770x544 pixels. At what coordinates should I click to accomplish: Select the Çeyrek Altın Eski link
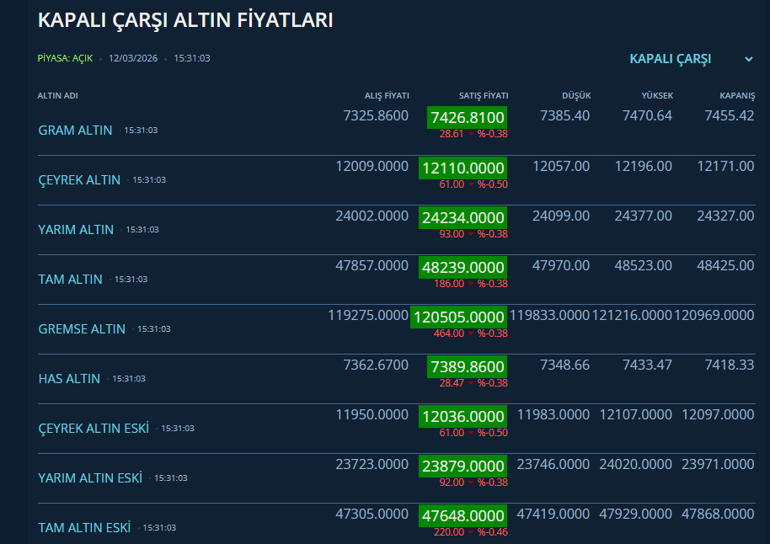93,428
